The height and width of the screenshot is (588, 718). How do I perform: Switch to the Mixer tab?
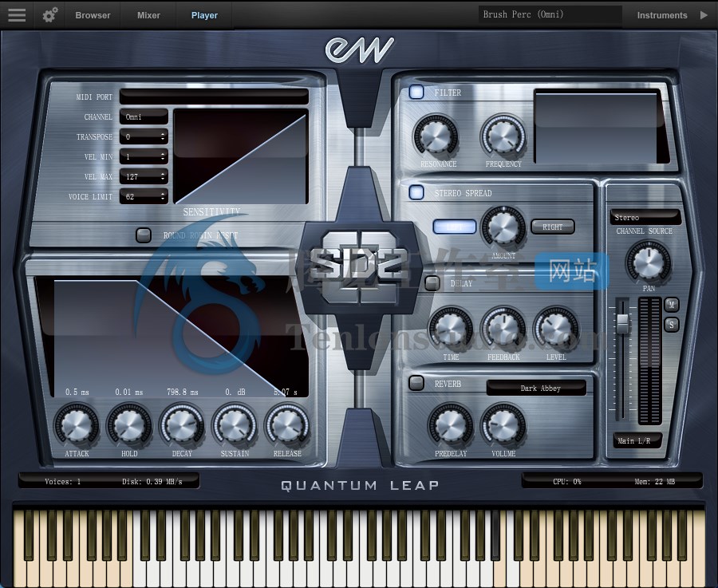[149, 15]
